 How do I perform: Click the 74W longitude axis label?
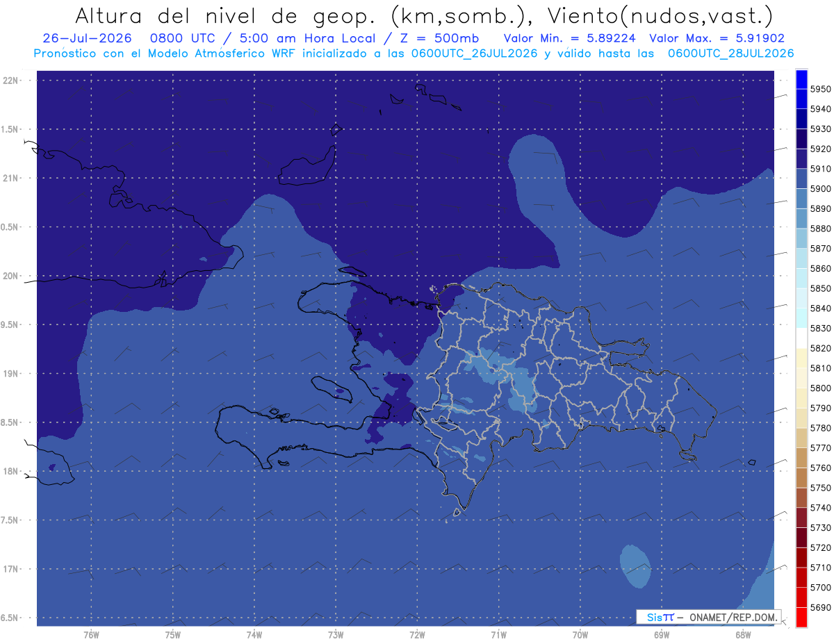click(254, 634)
